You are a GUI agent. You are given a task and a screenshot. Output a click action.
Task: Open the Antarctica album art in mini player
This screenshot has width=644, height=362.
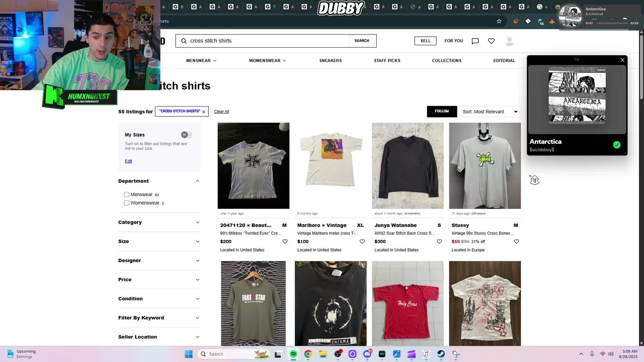577,96
